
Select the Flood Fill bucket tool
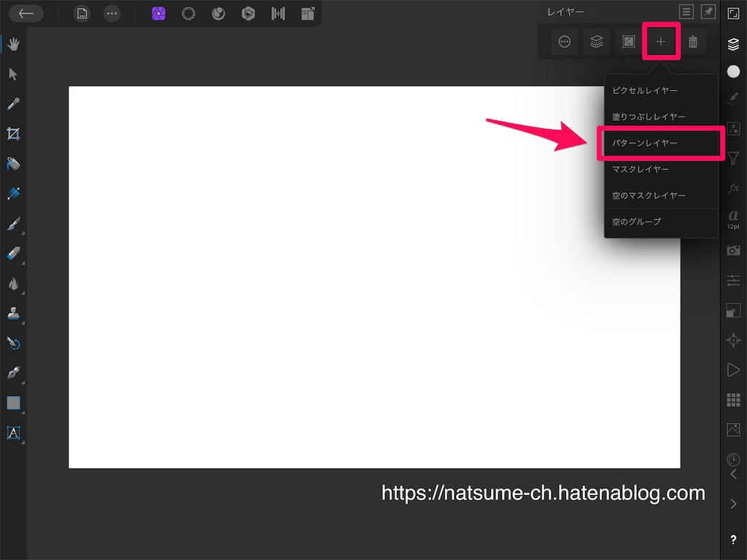pyautogui.click(x=13, y=164)
